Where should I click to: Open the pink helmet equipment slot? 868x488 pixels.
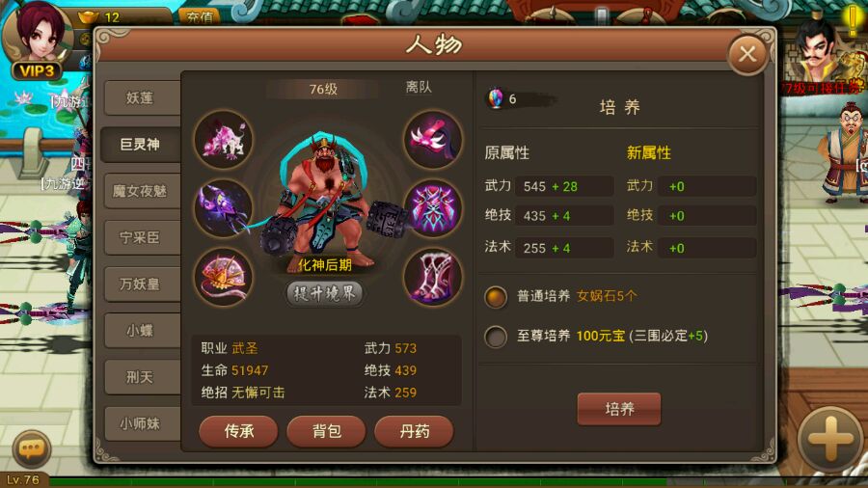[224, 277]
